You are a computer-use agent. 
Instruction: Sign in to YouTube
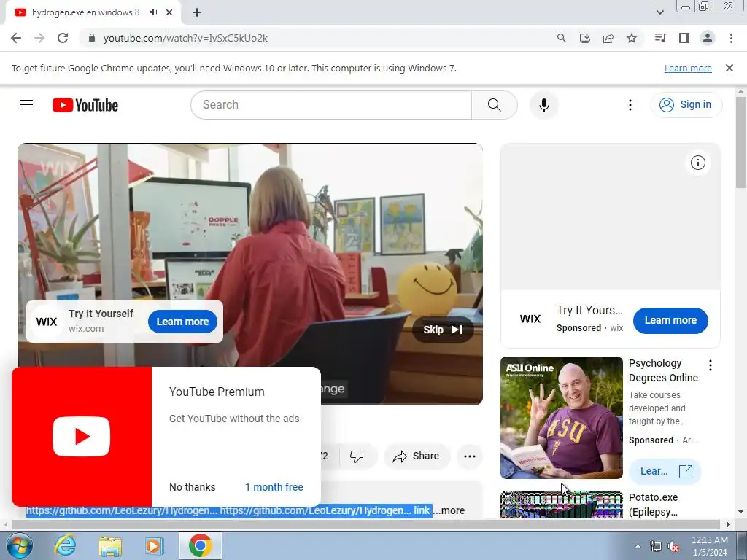[686, 105]
